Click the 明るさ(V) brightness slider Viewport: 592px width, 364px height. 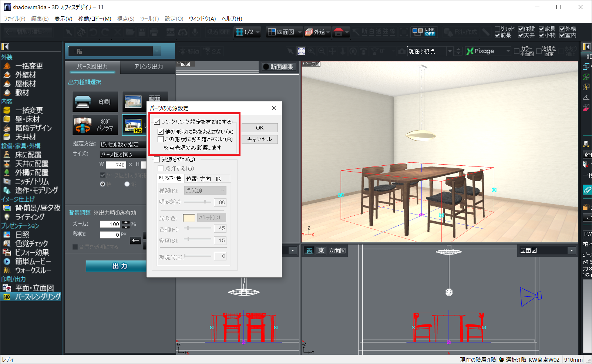point(198,202)
